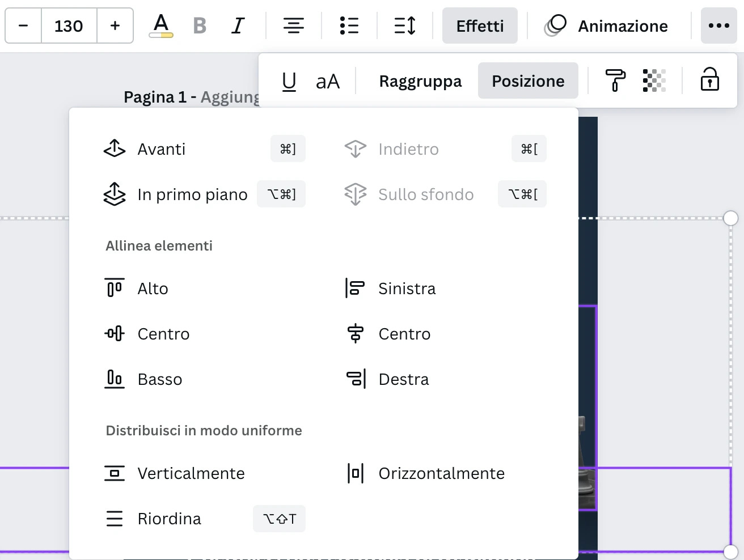Convert text to a bulleted list

(349, 25)
